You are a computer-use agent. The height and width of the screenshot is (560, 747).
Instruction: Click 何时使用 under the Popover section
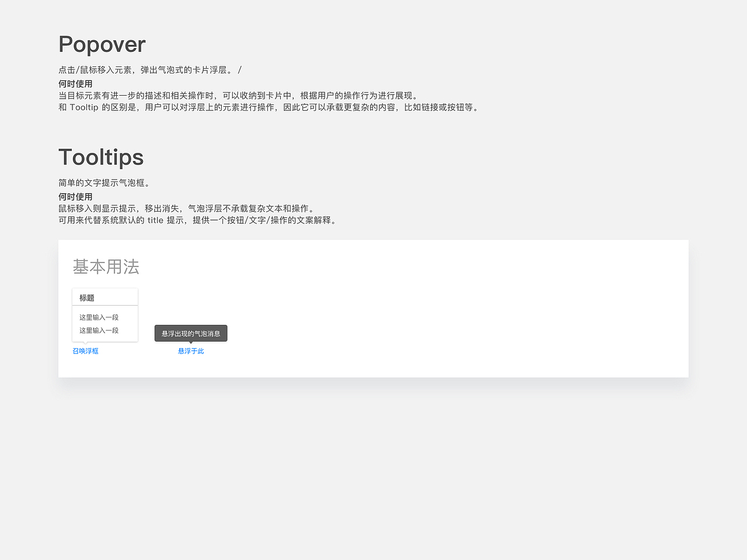click(75, 83)
